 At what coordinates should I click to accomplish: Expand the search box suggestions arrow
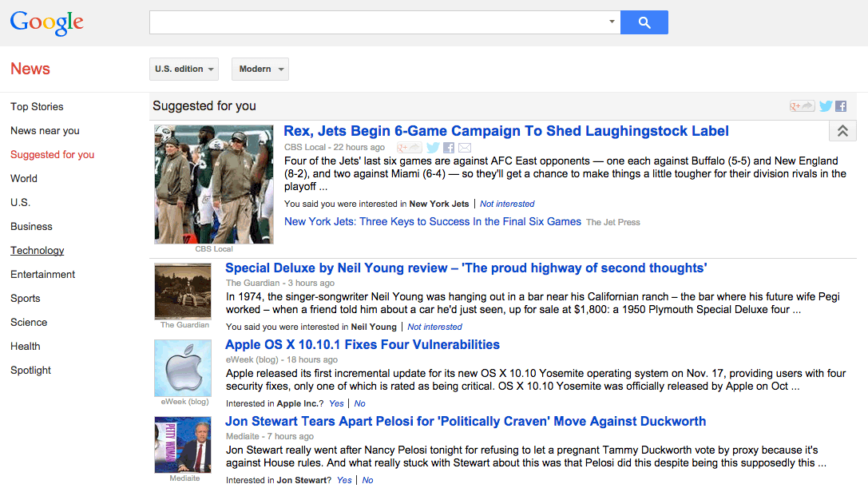click(x=611, y=22)
